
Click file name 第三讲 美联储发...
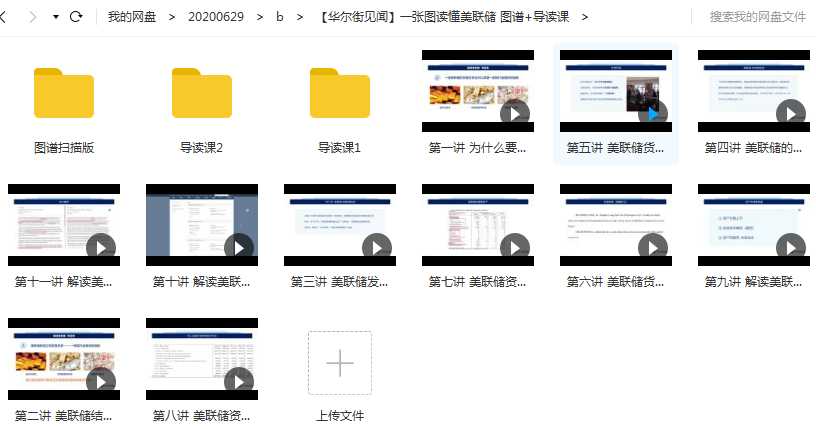pos(339,282)
